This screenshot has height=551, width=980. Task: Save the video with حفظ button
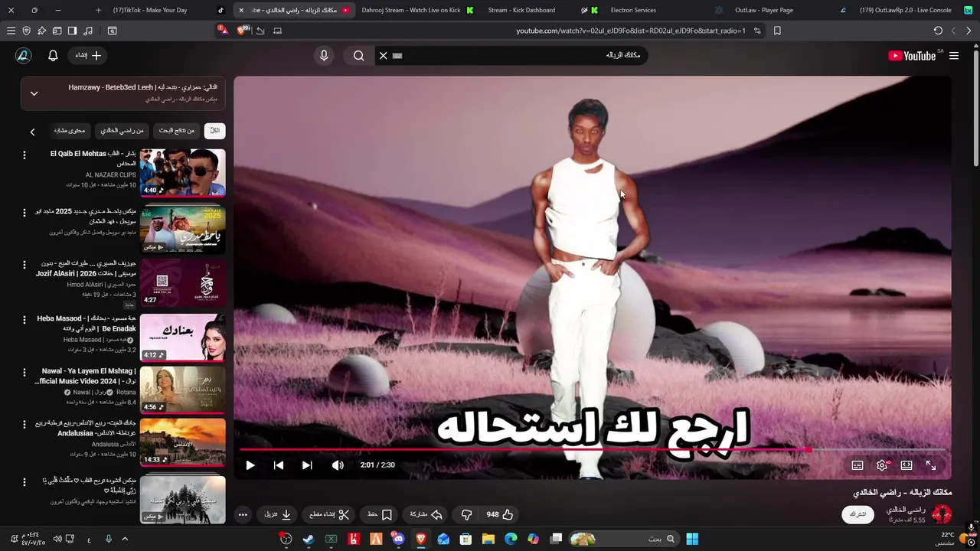(x=380, y=515)
